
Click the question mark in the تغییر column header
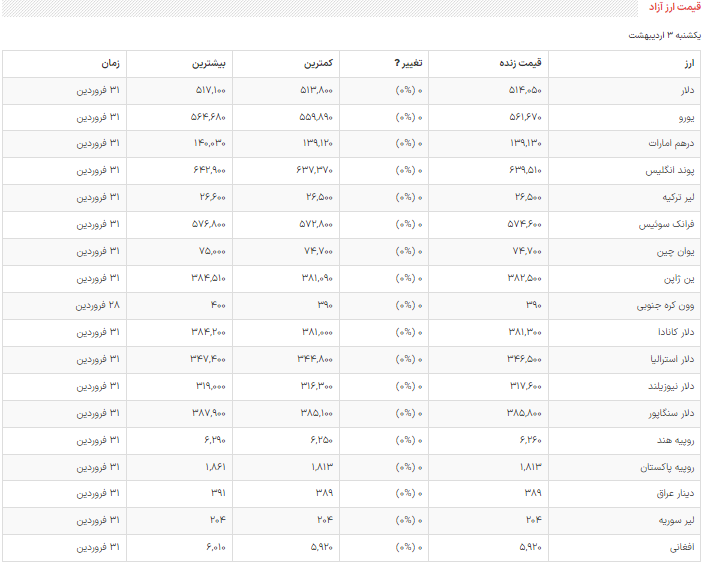(399, 64)
